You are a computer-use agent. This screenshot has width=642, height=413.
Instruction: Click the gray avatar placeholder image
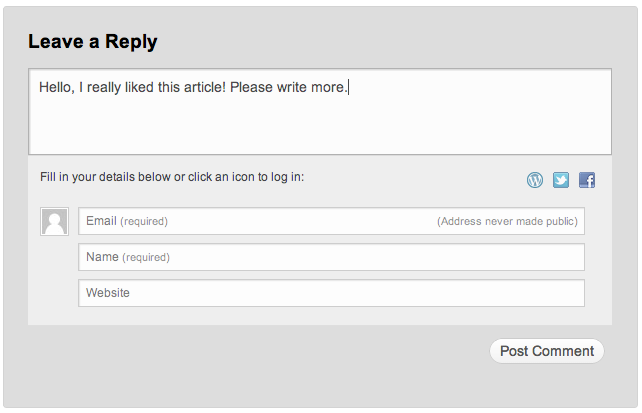coord(54,222)
